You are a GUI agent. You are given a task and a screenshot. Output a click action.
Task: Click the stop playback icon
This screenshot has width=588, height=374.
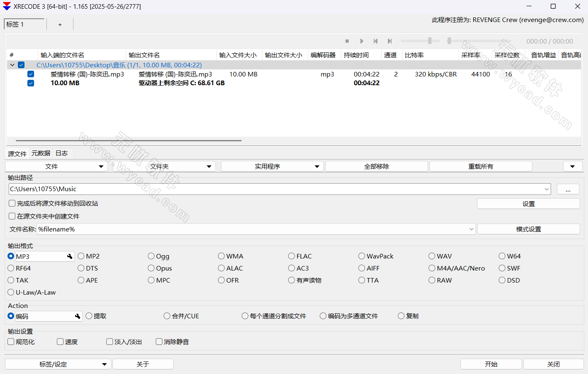coord(347,41)
